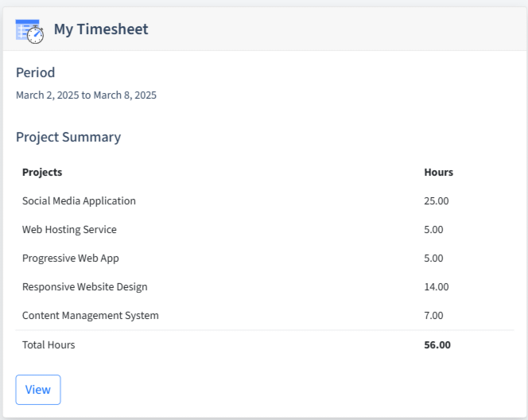Click the 56.00 total value

coord(437,345)
